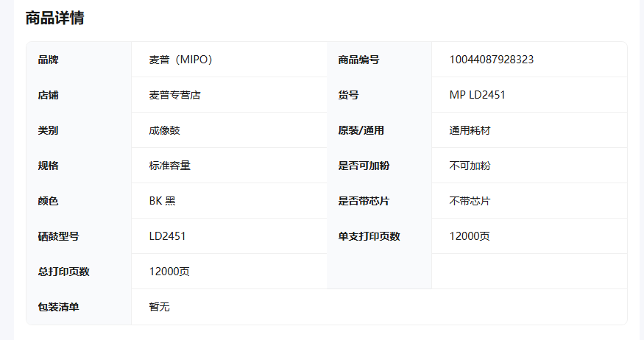Viewport: 644px width, 340px height.
Task: Click the 货号 label
Action: pyautogui.click(x=348, y=95)
